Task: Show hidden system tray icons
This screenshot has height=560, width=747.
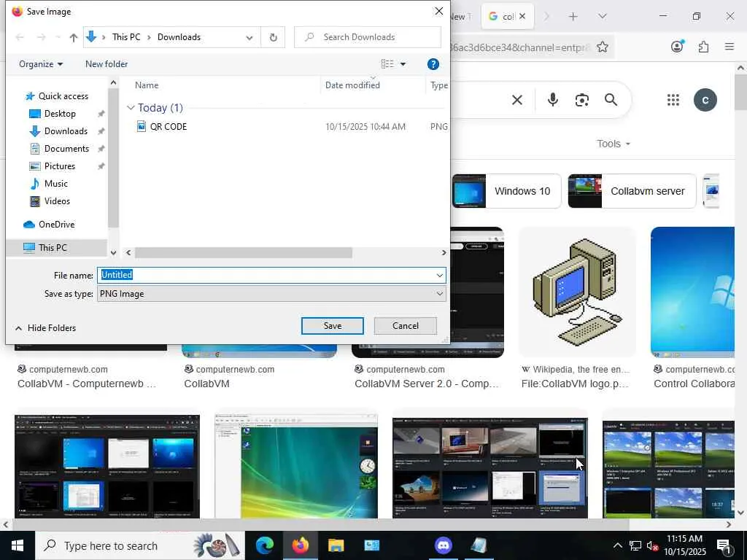Action: [617, 545]
